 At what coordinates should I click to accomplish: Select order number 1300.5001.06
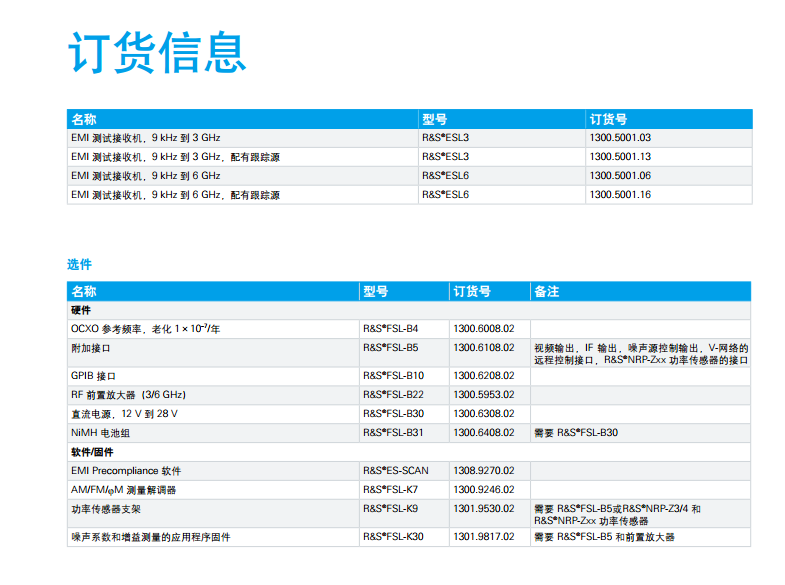(620, 176)
